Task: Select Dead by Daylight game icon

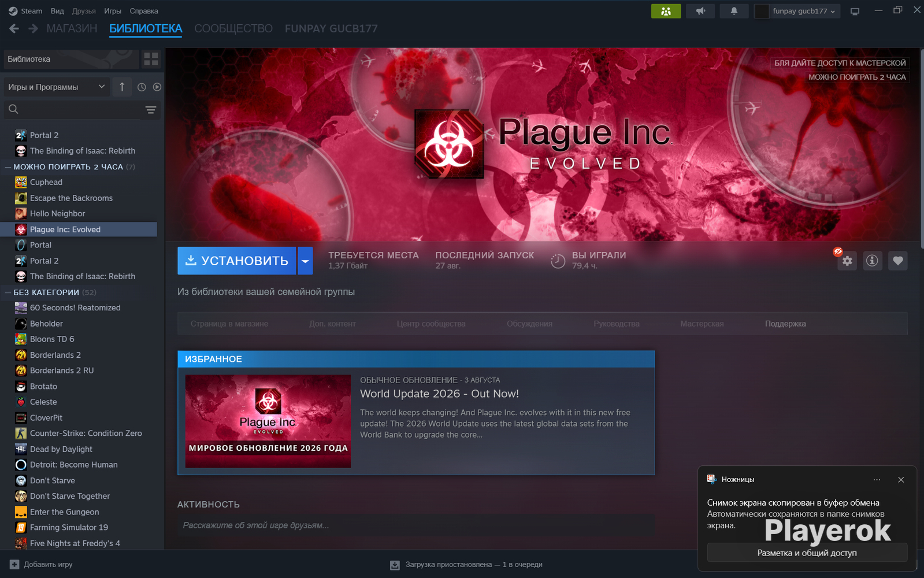Action: (x=21, y=449)
